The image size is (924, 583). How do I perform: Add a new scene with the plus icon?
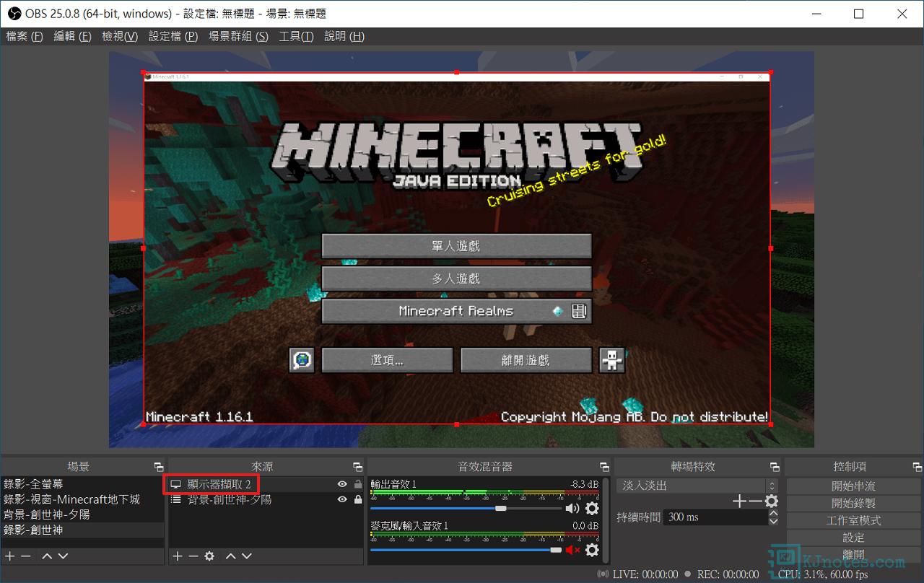pyautogui.click(x=10, y=556)
